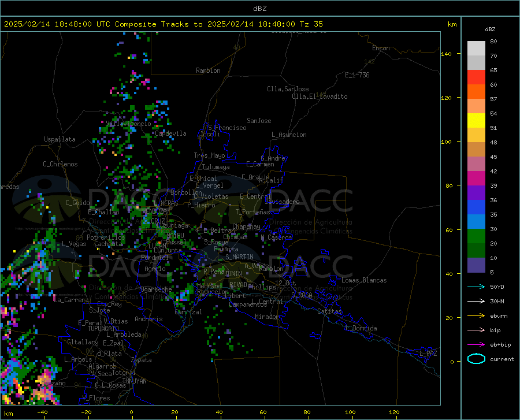Viewport: 520px width, 420px height.
Task: Click the 57 dBZ orange swatch
Action: click(x=476, y=91)
